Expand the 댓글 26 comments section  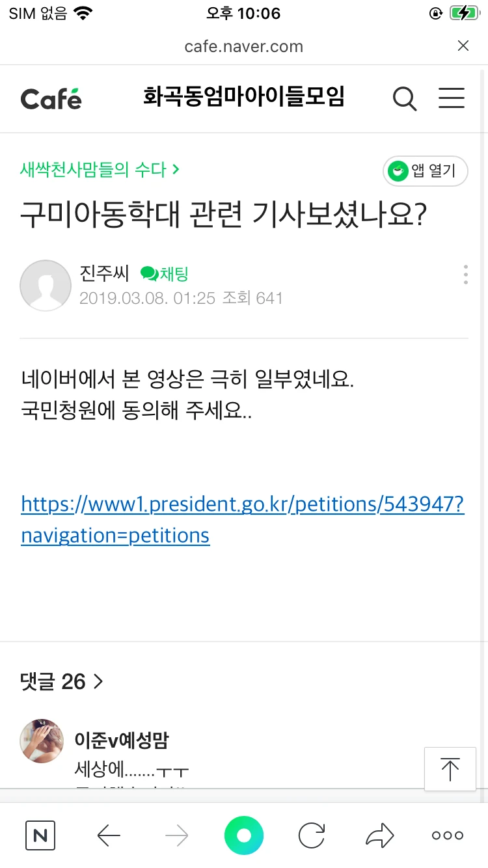(62, 681)
